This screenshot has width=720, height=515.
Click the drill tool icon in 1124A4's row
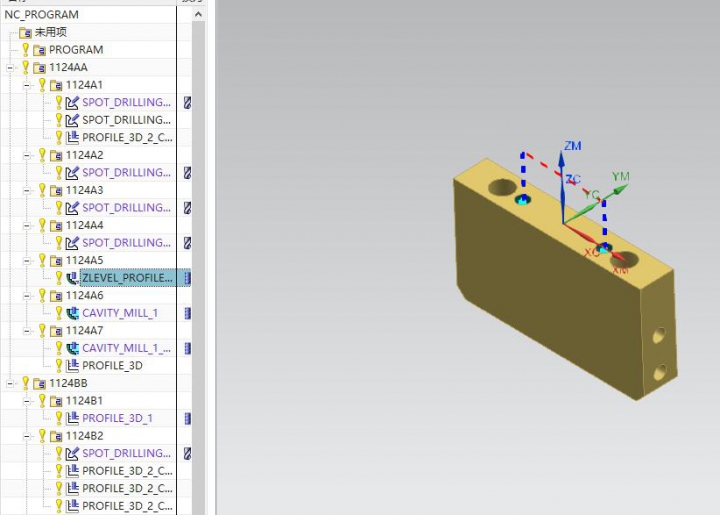(x=187, y=243)
